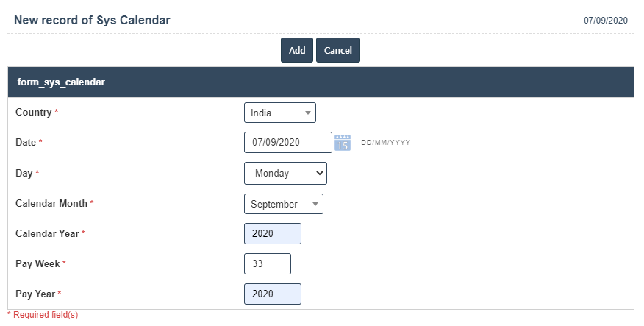644x326 pixels.
Task: Open the date picker calendar icon
Action: coord(343,143)
